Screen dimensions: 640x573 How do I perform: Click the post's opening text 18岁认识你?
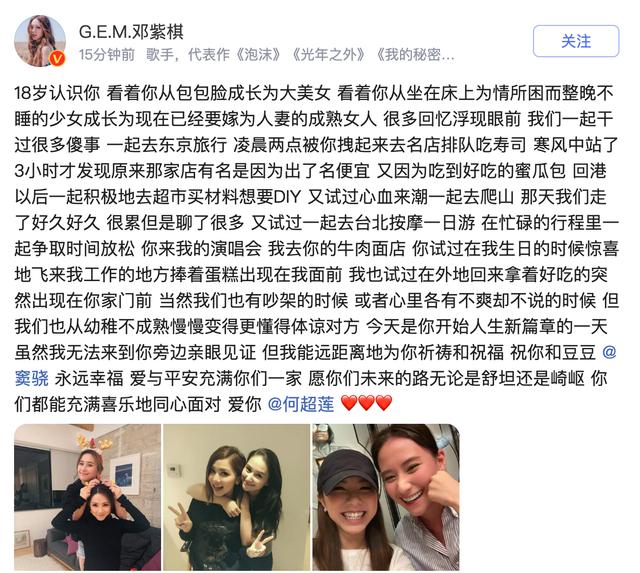pyautogui.click(x=57, y=93)
